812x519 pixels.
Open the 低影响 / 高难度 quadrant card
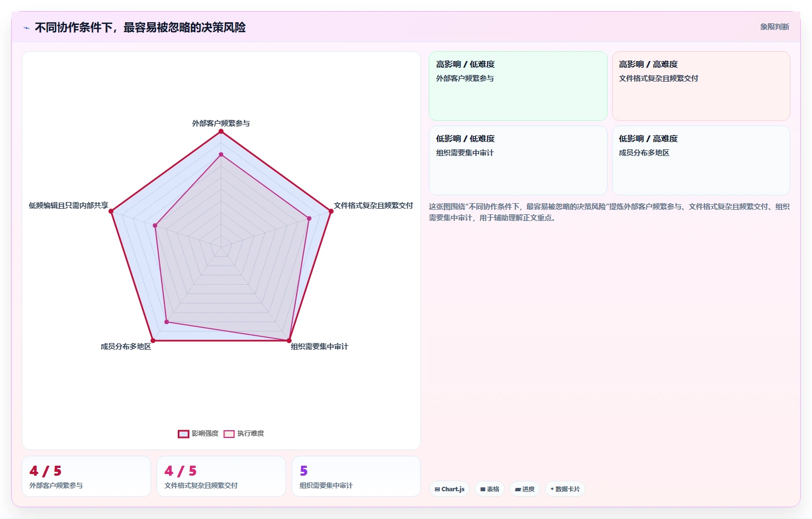pyautogui.click(x=701, y=160)
